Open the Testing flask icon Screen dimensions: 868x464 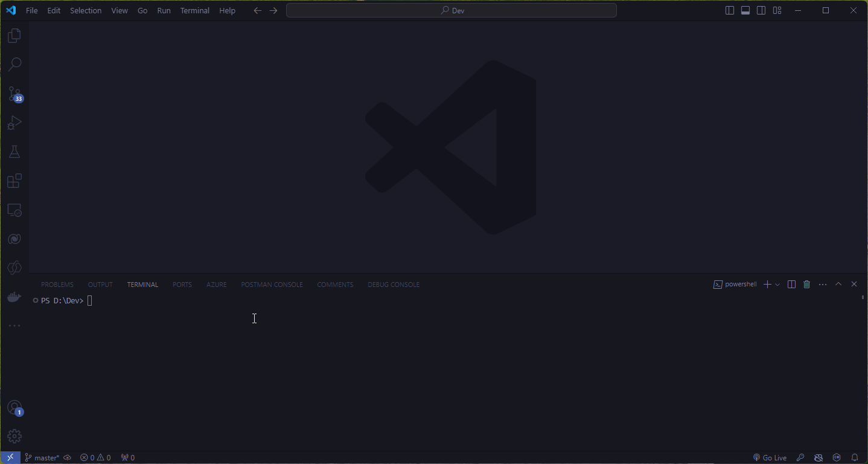click(14, 152)
